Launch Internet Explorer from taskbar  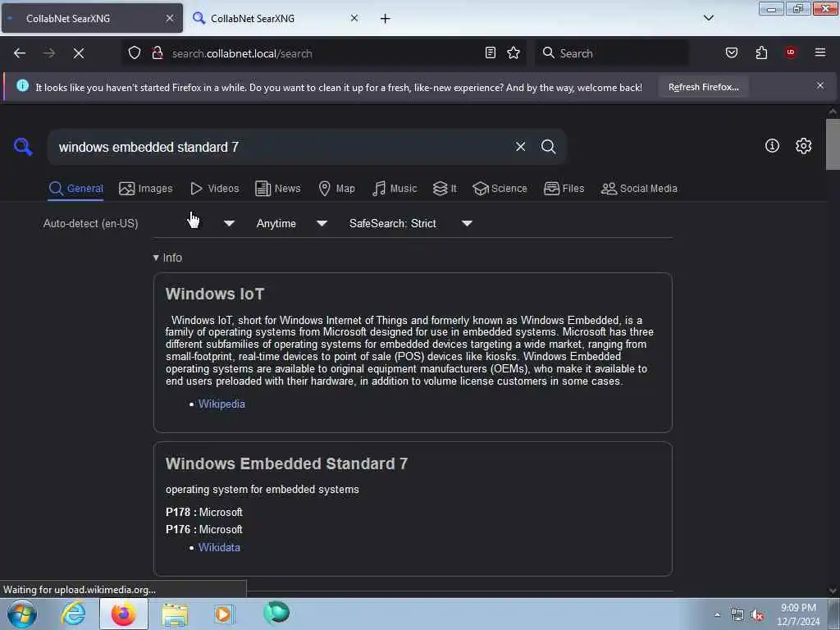pos(73,614)
